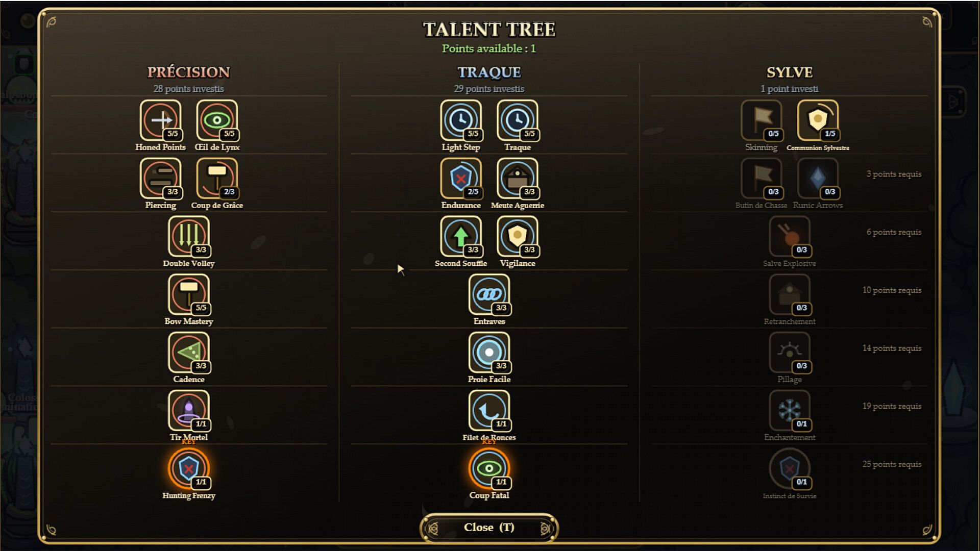This screenshot has height=551, width=980.
Task: Click the Bow Mastery talent
Action: click(189, 294)
